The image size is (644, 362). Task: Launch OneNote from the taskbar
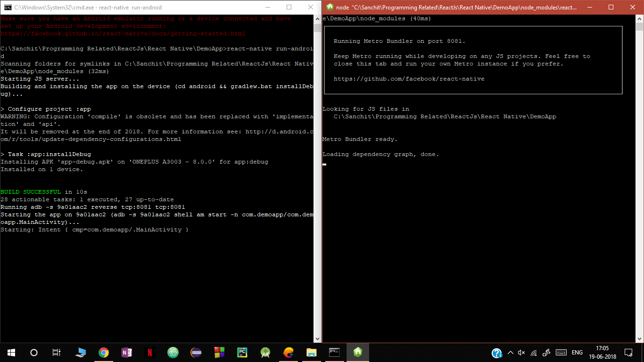(x=126, y=352)
